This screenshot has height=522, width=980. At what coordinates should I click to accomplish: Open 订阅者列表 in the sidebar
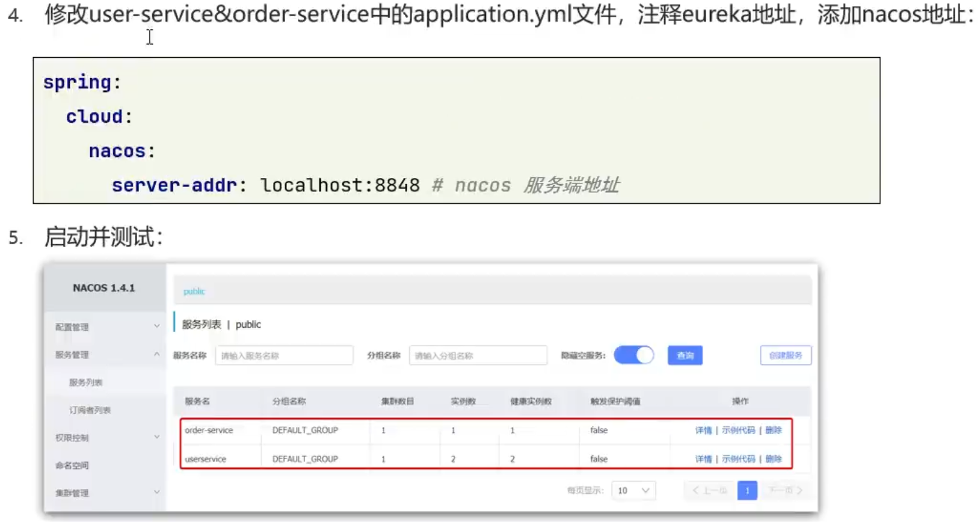coord(90,410)
